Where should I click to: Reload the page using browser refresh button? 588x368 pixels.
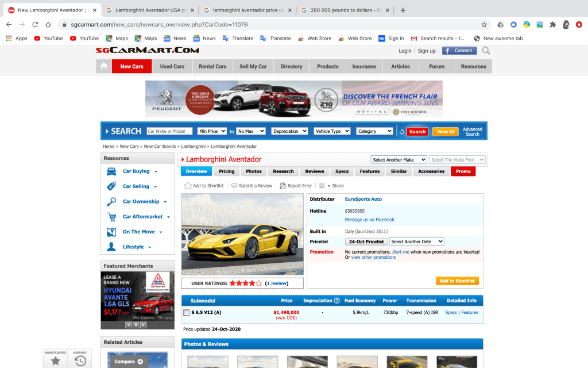coord(35,25)
